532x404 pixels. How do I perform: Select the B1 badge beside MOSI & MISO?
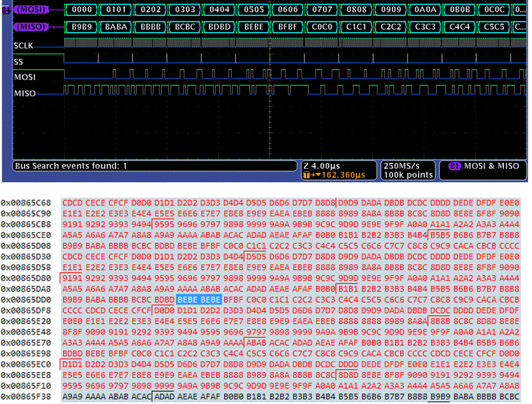coord(455,166)
